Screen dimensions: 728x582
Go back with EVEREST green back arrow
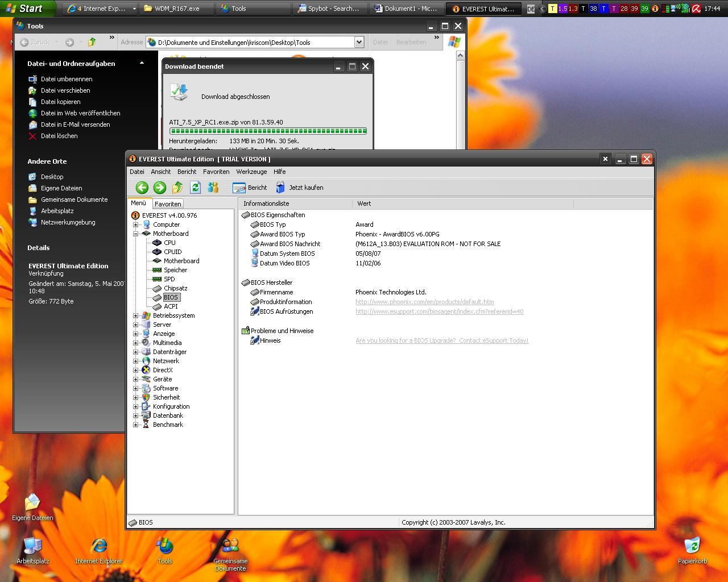pyautogui.click(x=142, y=188)
